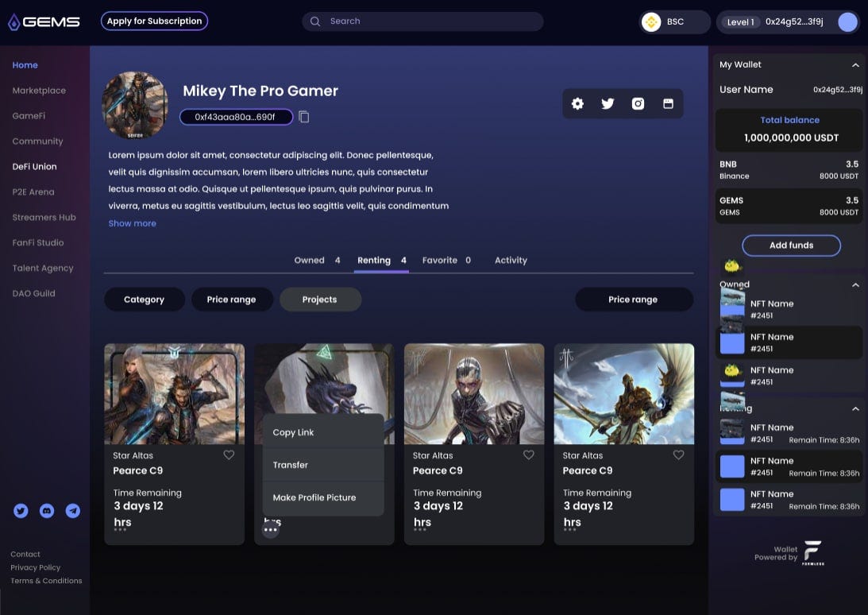Click the search magnifier icon

pos(315,21)
